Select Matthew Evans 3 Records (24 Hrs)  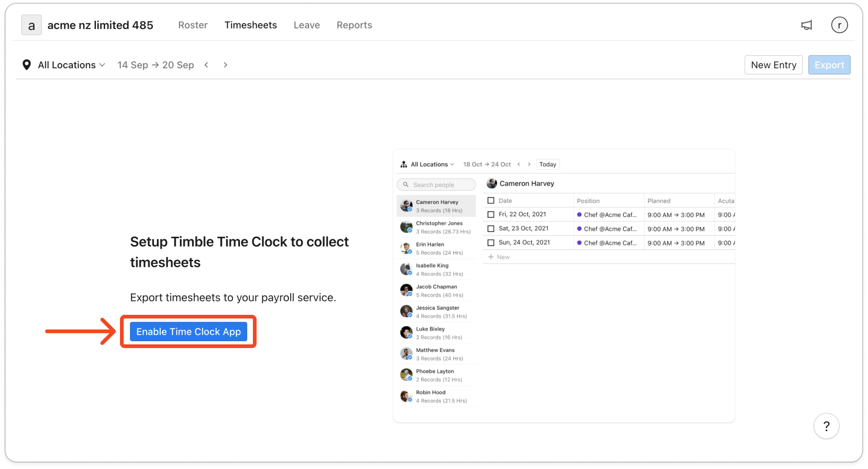click(x=436, y=354)
